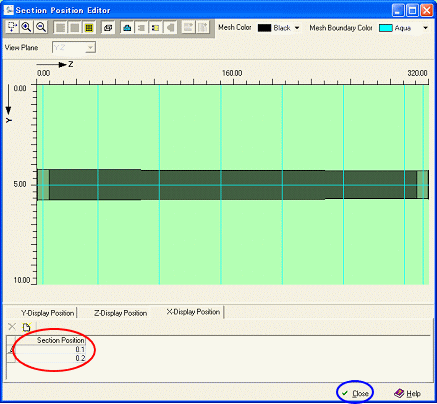Select the 0.1 section position cell
This screenshot has height=404, width=437.
point(50,349)
